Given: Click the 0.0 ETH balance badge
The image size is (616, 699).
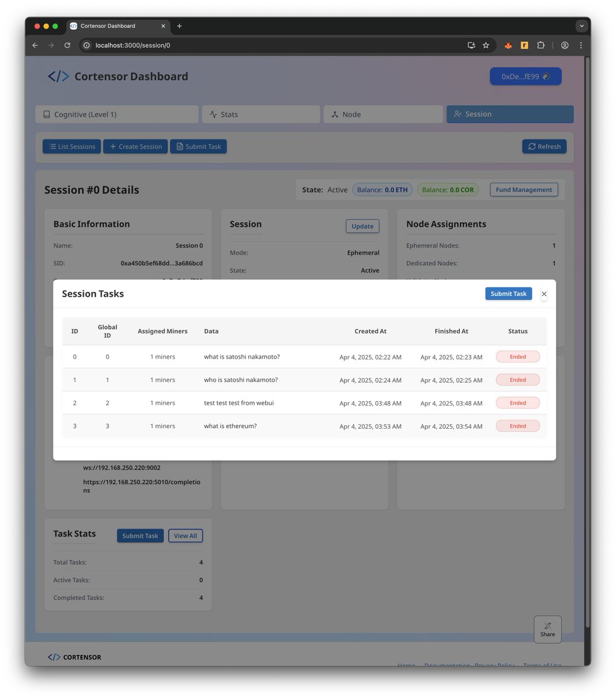Looking at the screenshot, I should tap(382, 189).
